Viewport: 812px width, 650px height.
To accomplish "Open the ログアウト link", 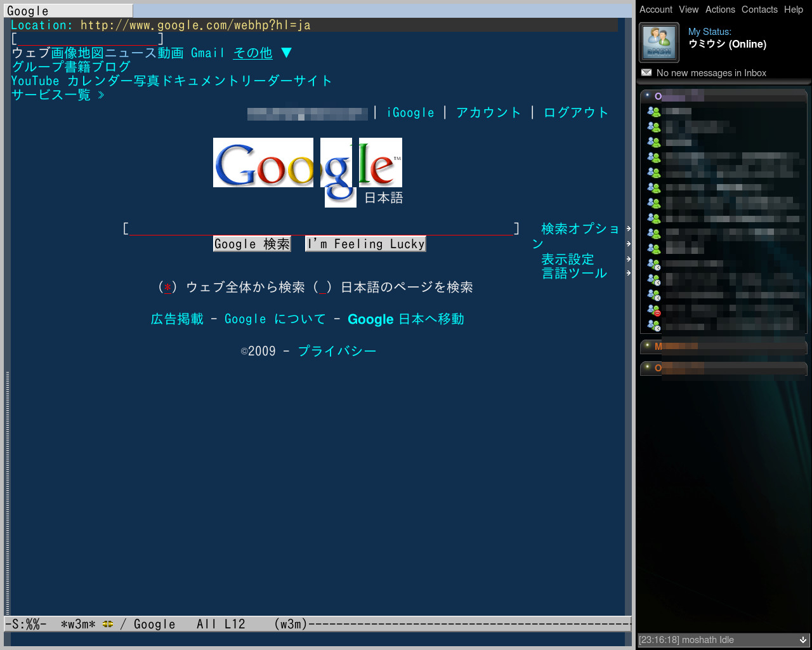I will pos(576,112).
